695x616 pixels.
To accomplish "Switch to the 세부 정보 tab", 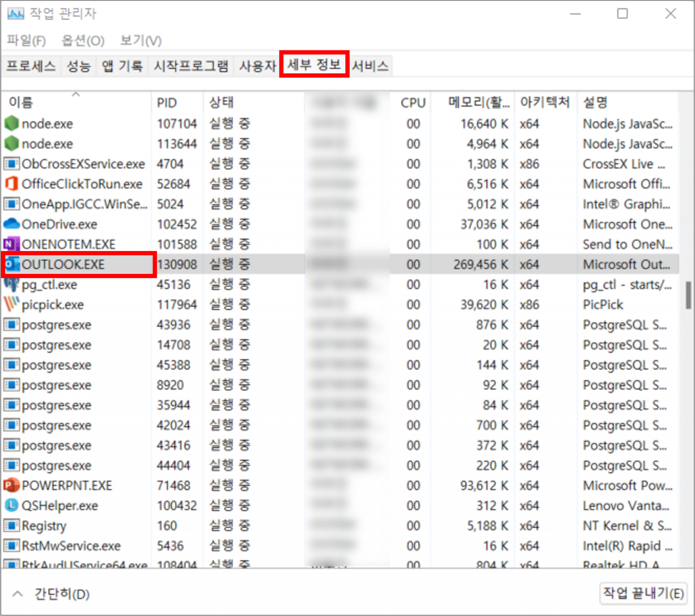I will coord(314,64).
